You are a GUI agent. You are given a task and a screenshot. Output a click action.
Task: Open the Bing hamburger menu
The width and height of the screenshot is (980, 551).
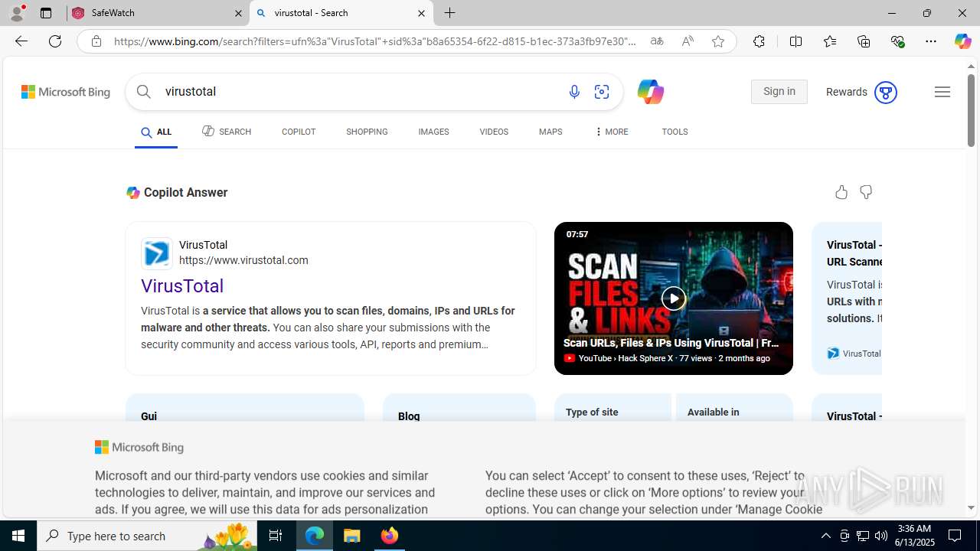[942, 92]
